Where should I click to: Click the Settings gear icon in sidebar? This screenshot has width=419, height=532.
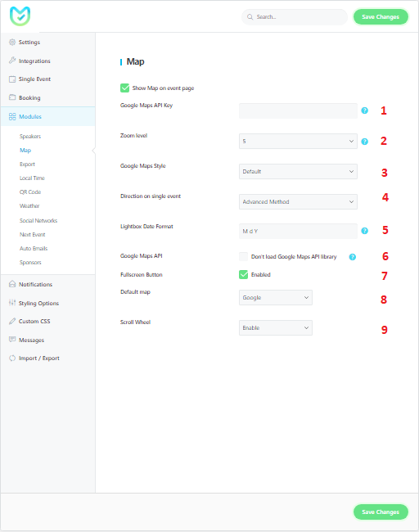tap(12, 42)
